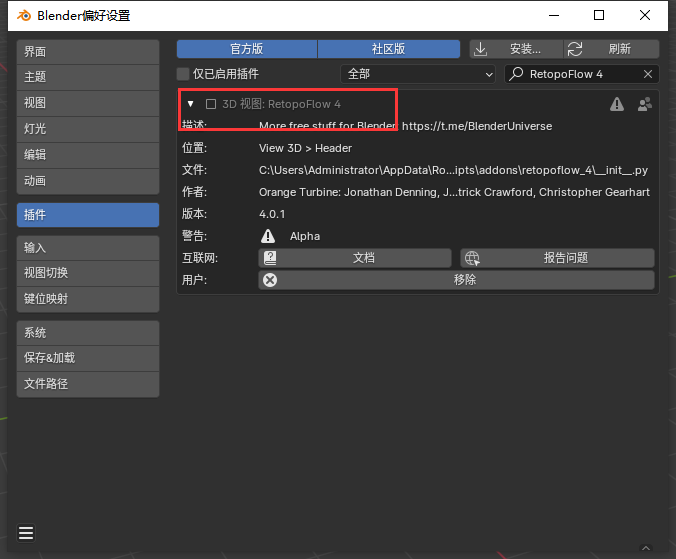Minimize the Blender preferences window

[554, 16]
